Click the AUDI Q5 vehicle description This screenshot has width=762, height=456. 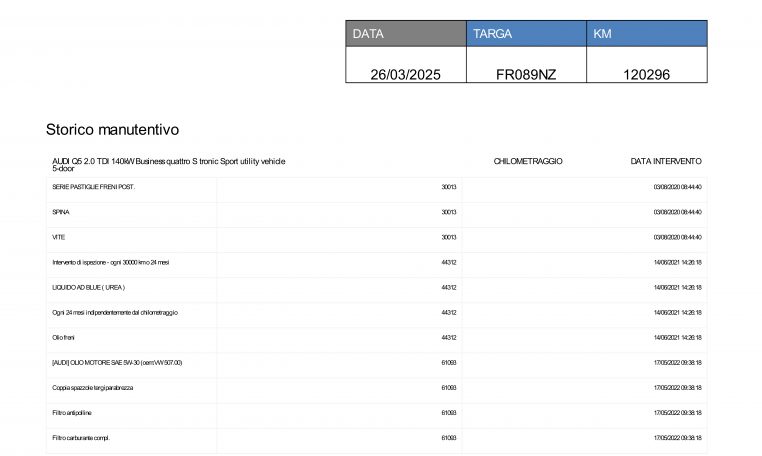click(x=168, y=164)
